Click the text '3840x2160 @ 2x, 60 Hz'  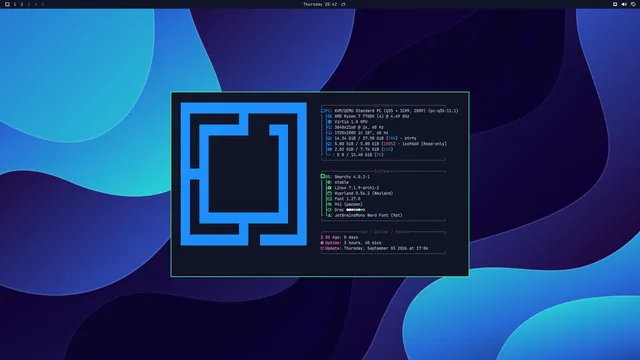[x=359, y=127]
